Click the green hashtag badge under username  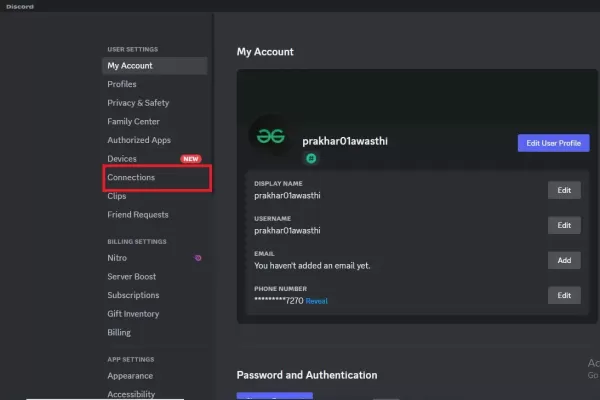click(x=311, y=158)
